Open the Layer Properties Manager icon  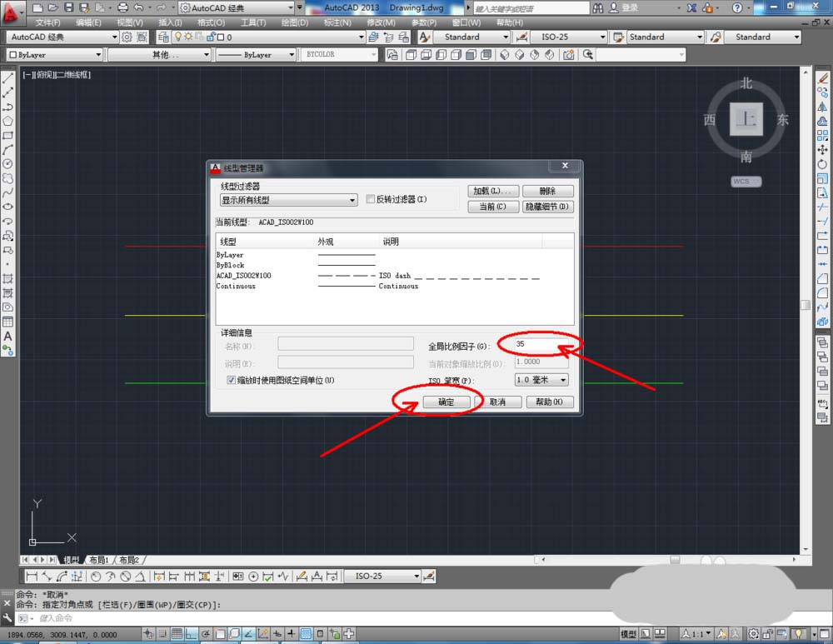coord(163,37)
